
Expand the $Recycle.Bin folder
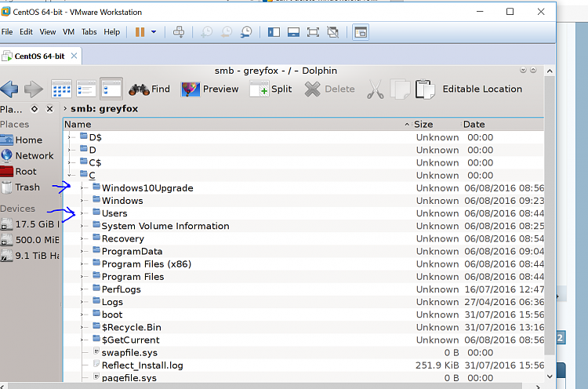[x=82, y=328]
